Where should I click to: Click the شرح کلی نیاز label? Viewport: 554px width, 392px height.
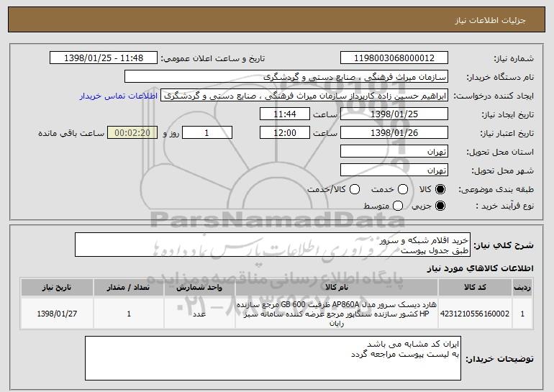click(504, 245)
